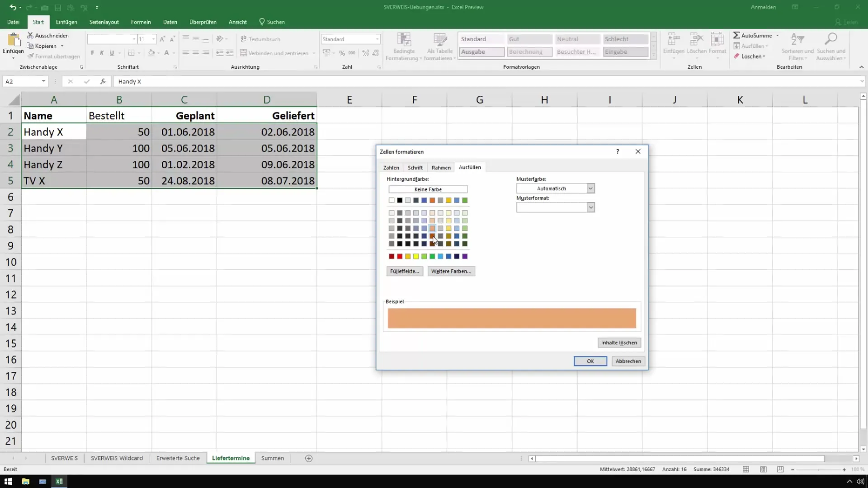Open the Summen sheet tab

(x=273, y=458)
